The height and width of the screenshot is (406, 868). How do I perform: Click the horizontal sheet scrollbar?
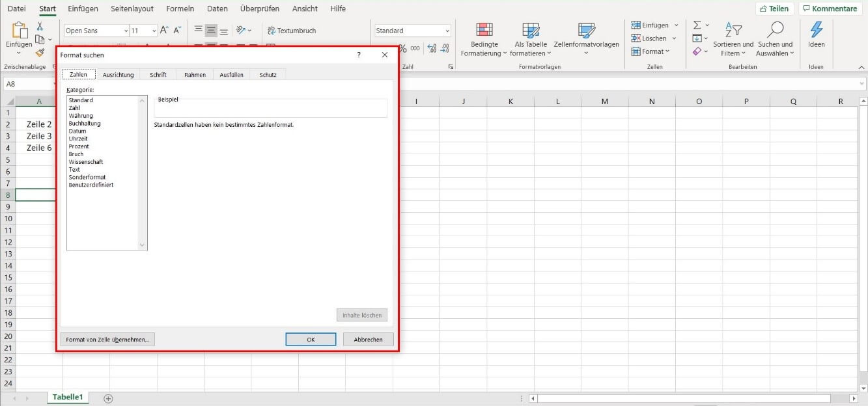tap(684, 398)
